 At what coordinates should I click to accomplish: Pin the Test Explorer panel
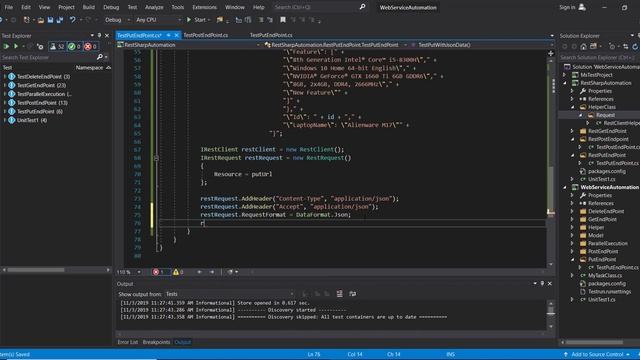click(99, 36)
